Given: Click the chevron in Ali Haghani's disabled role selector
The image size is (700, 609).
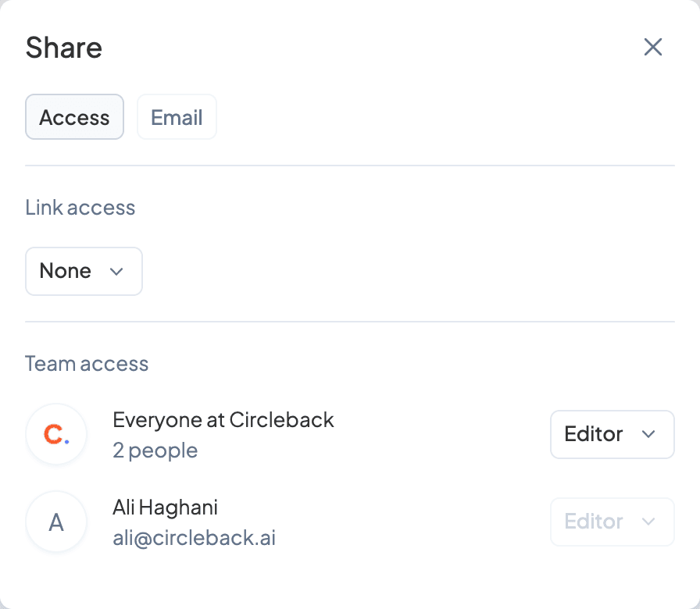Looking at the screenshot, I should pyautogui.click(x=648, y=522).
